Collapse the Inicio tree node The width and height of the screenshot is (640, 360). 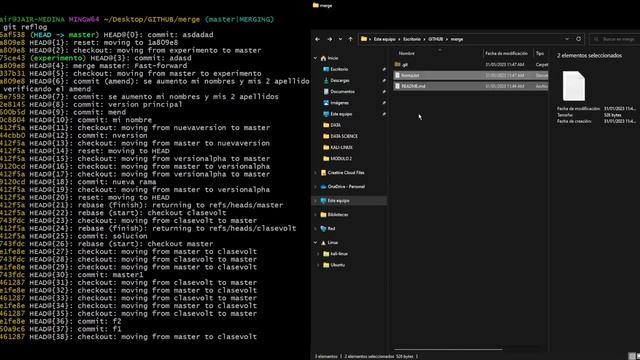pos(316,58)
